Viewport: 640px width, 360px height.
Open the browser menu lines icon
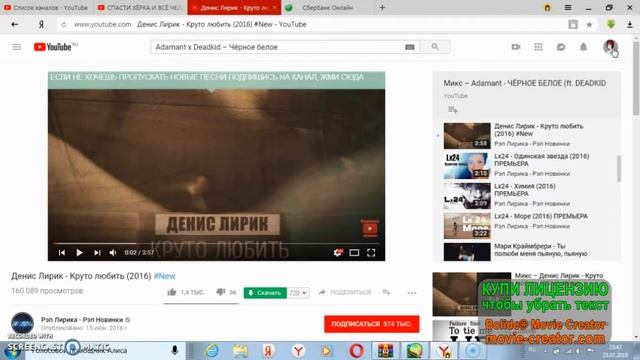pyautogui.click(x=568, y=7)
